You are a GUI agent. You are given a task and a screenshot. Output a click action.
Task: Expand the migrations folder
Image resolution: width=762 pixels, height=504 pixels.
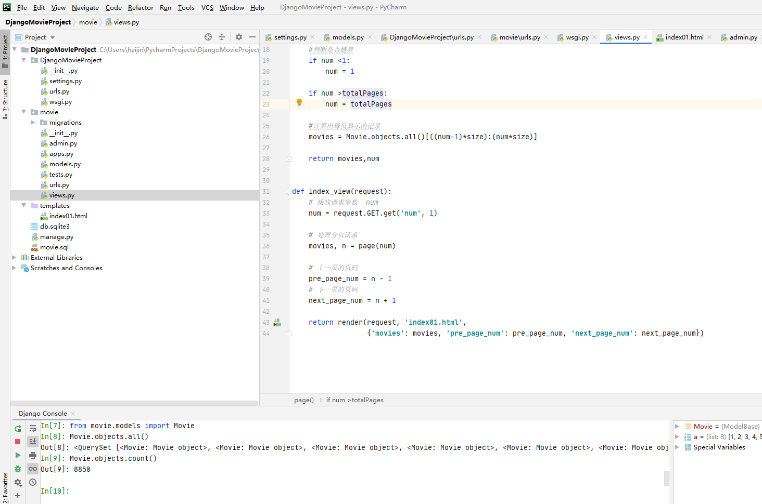click(x=33, y=122)
